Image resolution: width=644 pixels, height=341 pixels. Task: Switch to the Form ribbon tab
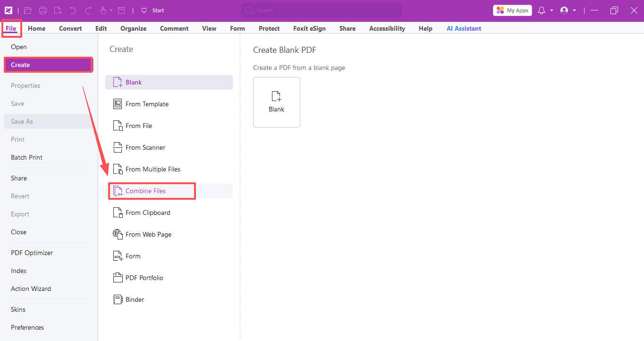coord(237,28)
